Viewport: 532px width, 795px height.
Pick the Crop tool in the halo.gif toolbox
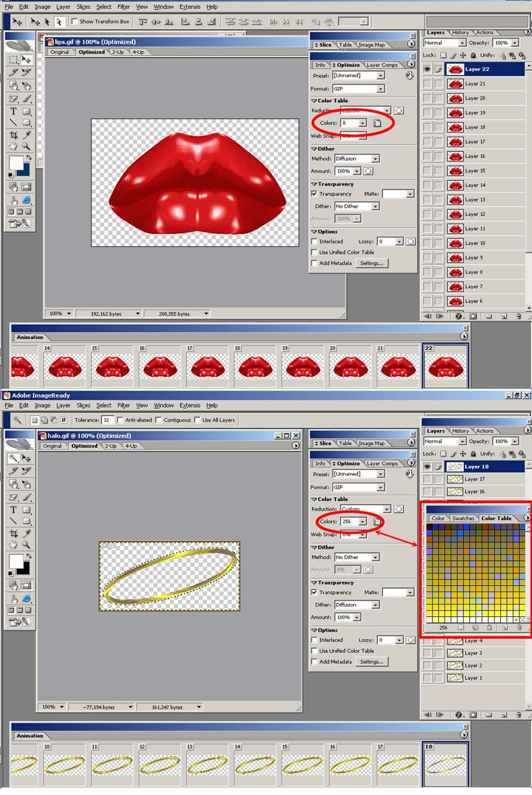point(13,533)
